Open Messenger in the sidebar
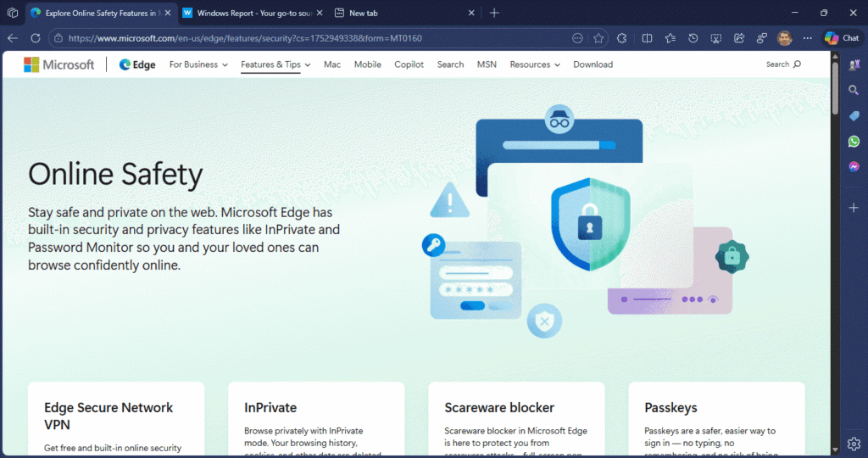 (x=854, y=166)
